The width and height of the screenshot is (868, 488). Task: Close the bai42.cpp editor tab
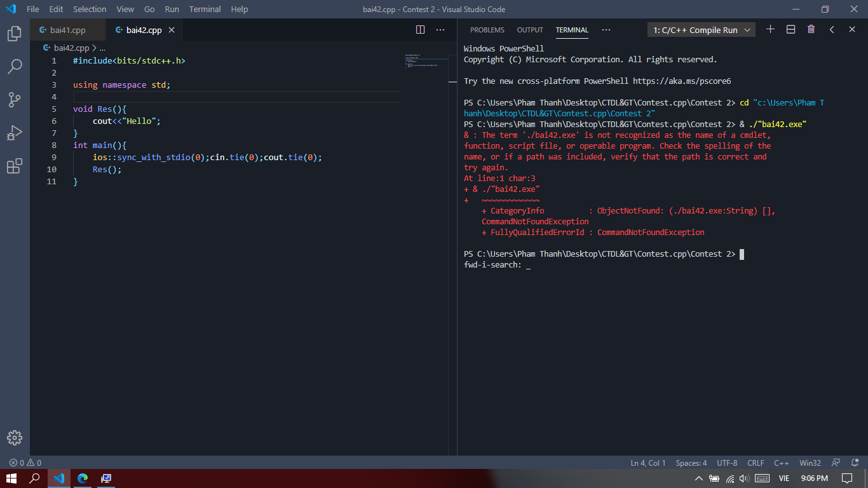172,30
